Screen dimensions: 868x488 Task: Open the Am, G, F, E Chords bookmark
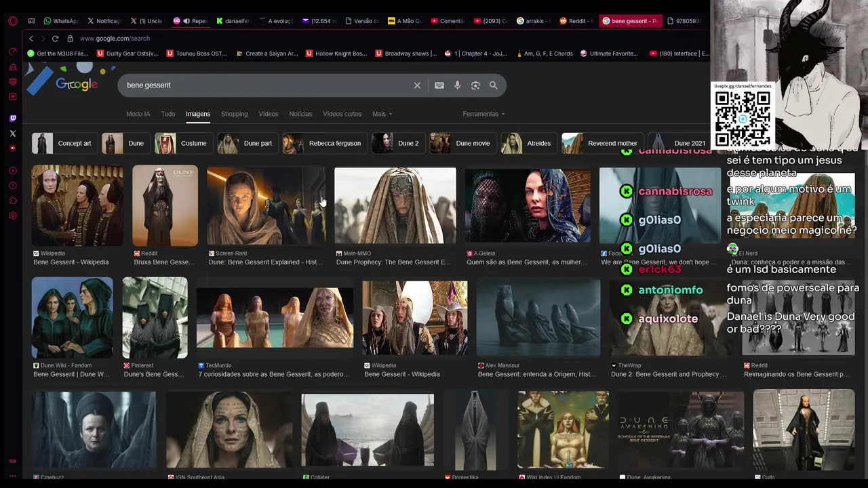[544, 54]
